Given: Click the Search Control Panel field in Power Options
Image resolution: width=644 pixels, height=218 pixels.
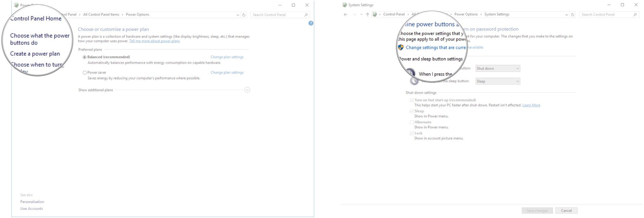Looking at the screenshot, I should (277, 15).
